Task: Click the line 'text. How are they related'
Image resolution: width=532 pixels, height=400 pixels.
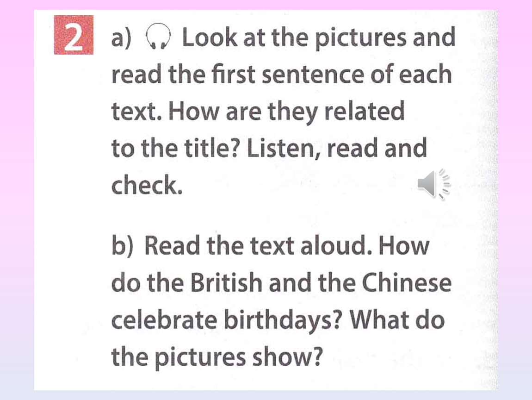Action: (x=258, y=112)
